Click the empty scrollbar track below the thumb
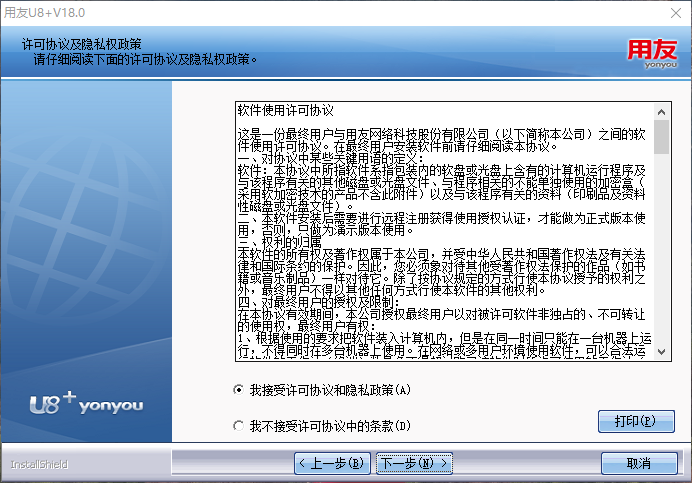692x483 pixels. point(661,249)
